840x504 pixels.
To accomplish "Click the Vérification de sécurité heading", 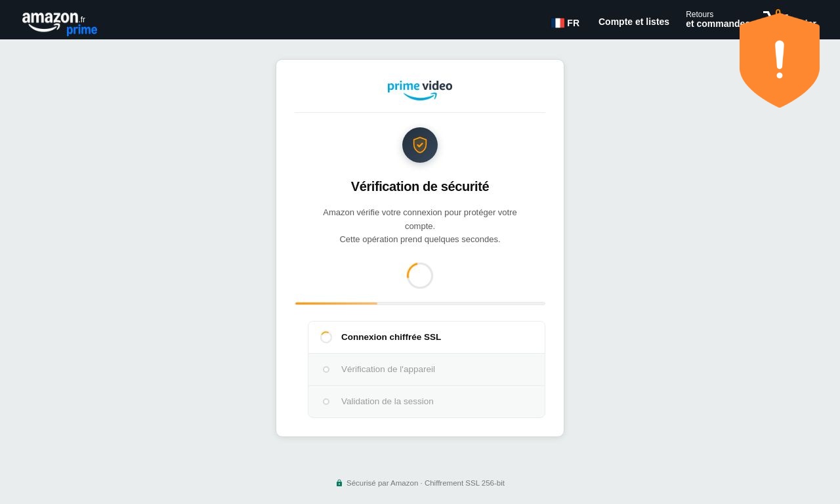I will (x=420, y=186).
